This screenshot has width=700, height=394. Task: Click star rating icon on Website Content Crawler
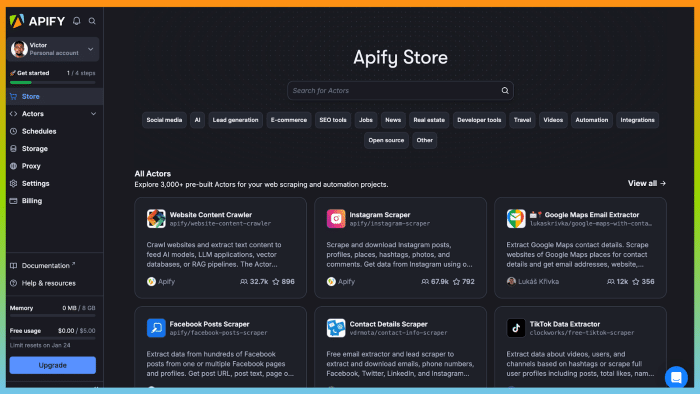tap(276, 282)
